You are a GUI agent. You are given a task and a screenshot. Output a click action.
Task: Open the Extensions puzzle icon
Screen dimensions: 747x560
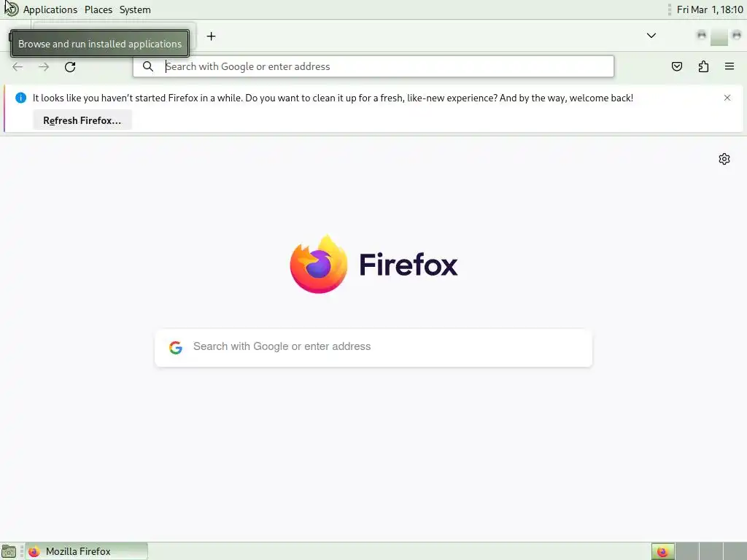703,66
